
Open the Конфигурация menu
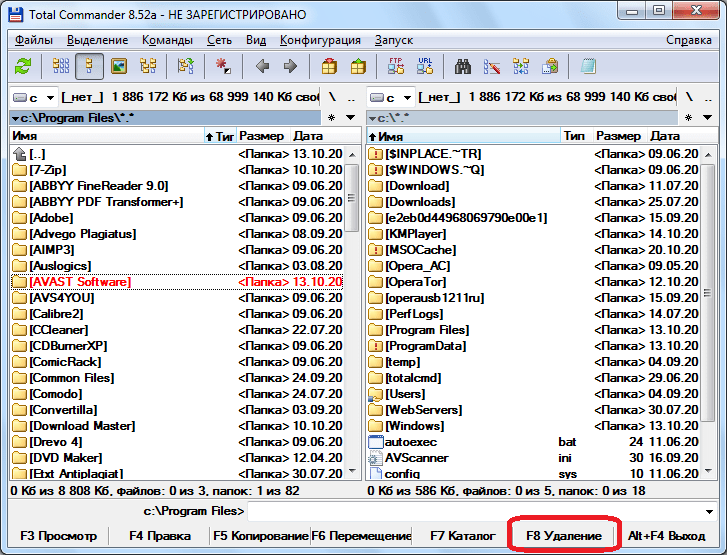point(320,40)
